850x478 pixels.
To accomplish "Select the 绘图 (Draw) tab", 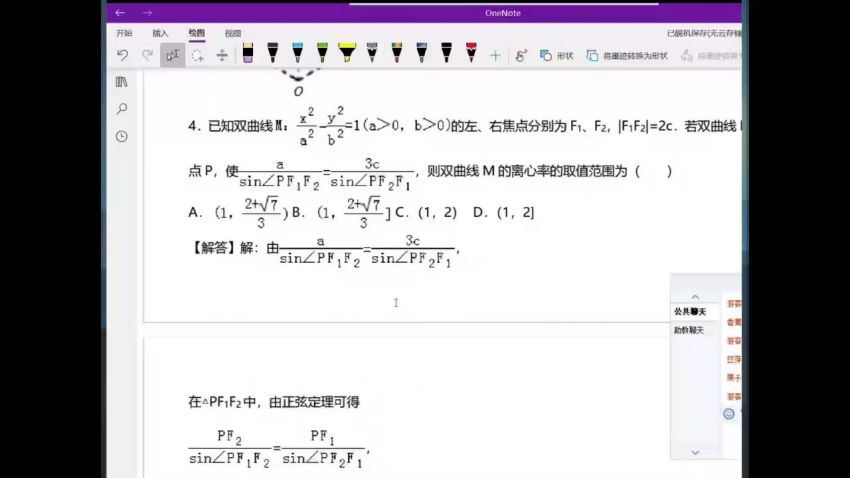I will 197,33.
